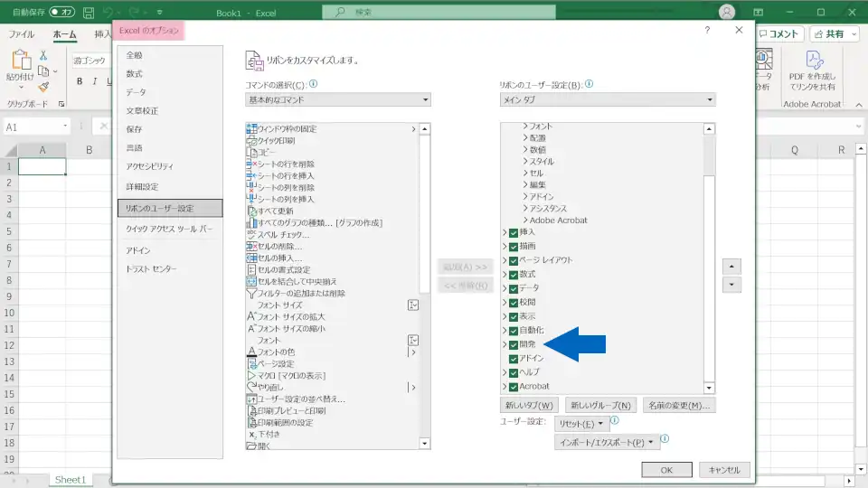Select the Freeze Panes (ウィンドウ枠の固定) command icon
The width and height of the screenshot is (868, 488).
(x=252, y=129)
